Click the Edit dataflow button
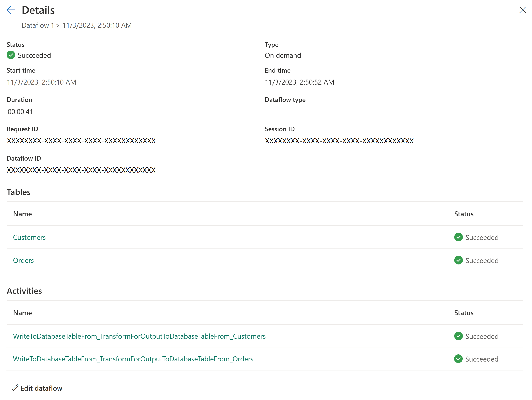The width and height of the screenshot is (532, 400). (x=37, y=388)
